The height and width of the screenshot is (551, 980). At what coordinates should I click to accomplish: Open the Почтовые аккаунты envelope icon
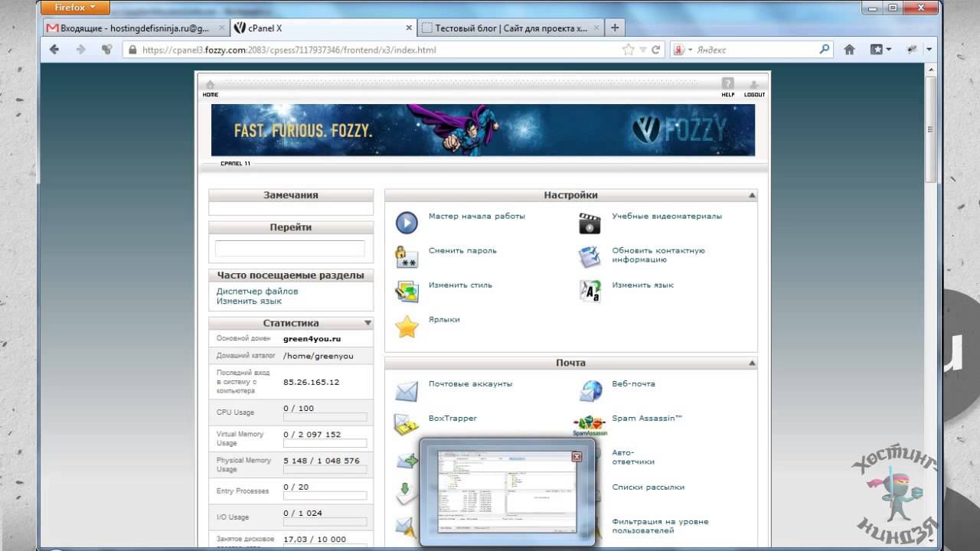(407, 391)
